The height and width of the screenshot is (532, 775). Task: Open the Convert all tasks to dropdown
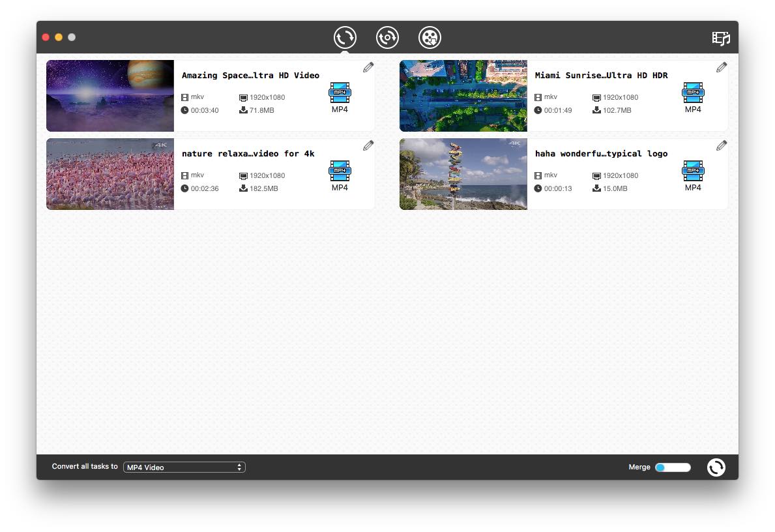coord(184,467)
